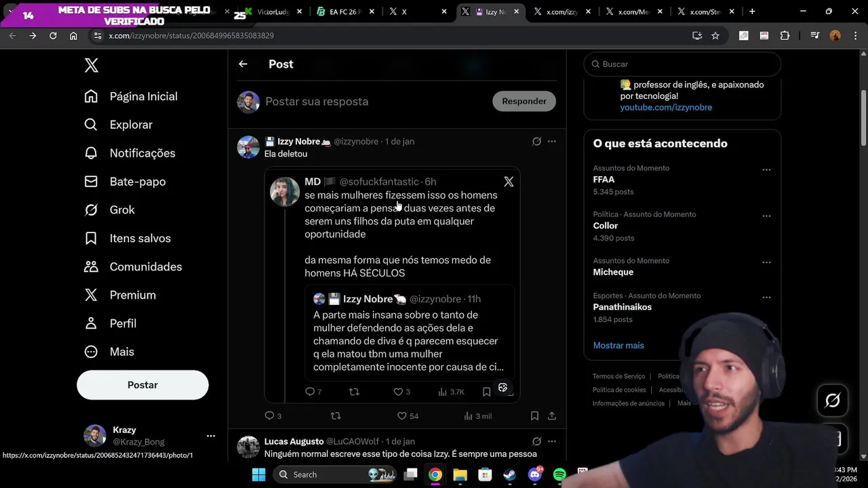Open the Collor trending topic
This screenshot has height=488, width=868.
pyautogui.click(x=606, y=226)
